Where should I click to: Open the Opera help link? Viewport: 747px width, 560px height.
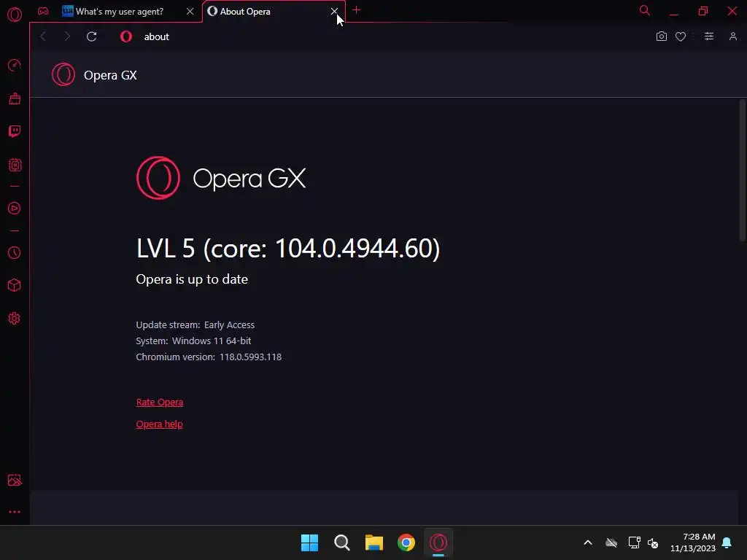(159, 424)
